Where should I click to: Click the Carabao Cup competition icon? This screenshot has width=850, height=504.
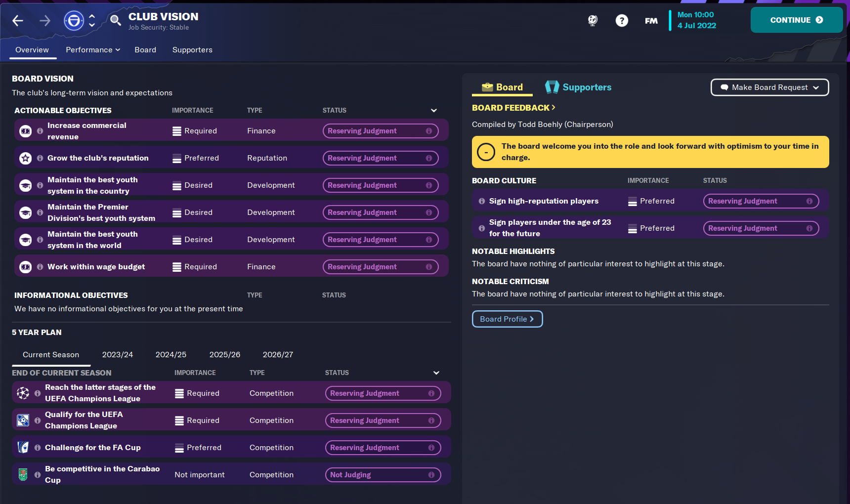click(x=23, y=475)
